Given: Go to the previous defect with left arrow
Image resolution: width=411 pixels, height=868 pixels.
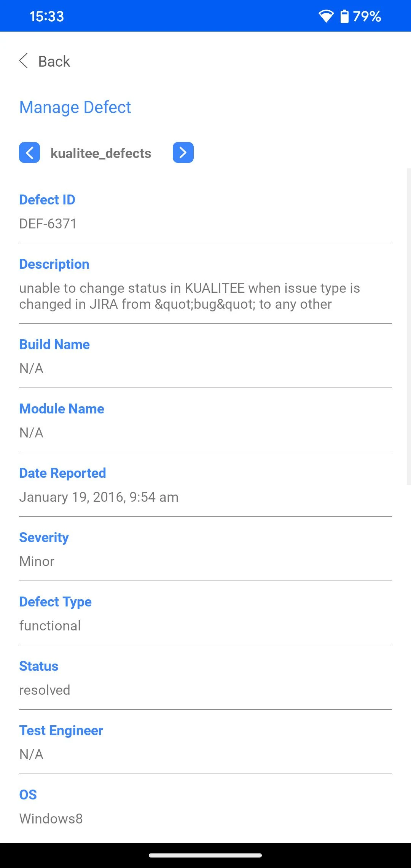Looking at the screenshot, I should pyautogui.click(x=30, y=153).
